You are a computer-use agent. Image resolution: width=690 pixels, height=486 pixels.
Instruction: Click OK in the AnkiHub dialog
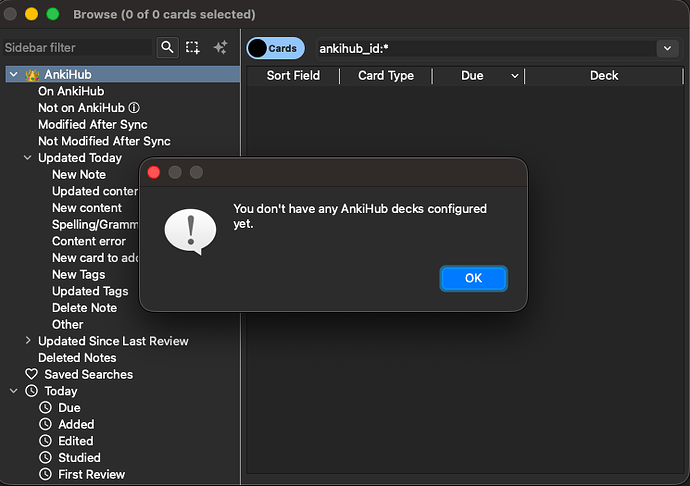click(x=473, y=278)
